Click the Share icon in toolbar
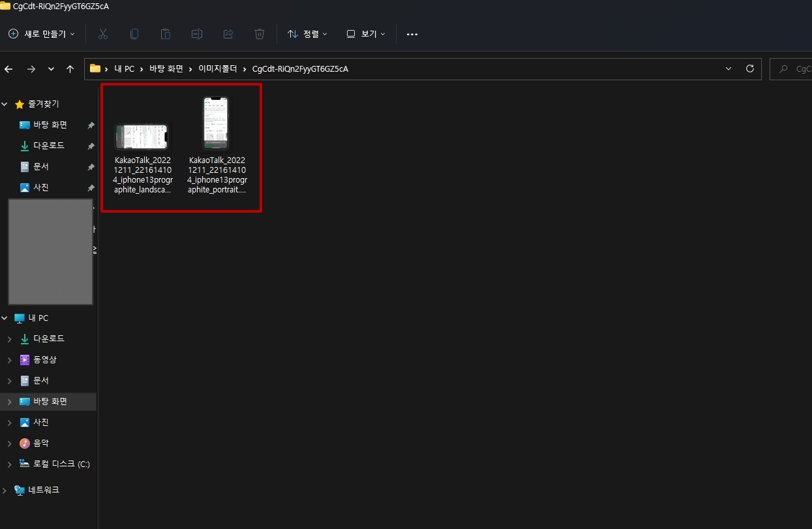812x529 pixels. [228, 34]
